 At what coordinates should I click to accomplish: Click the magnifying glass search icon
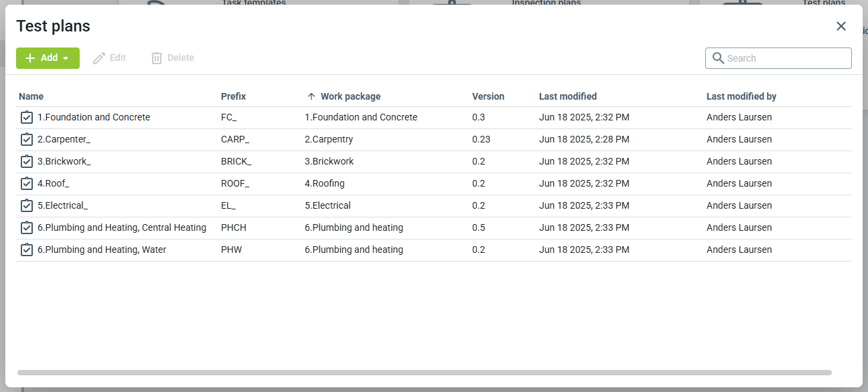point(718,58)
